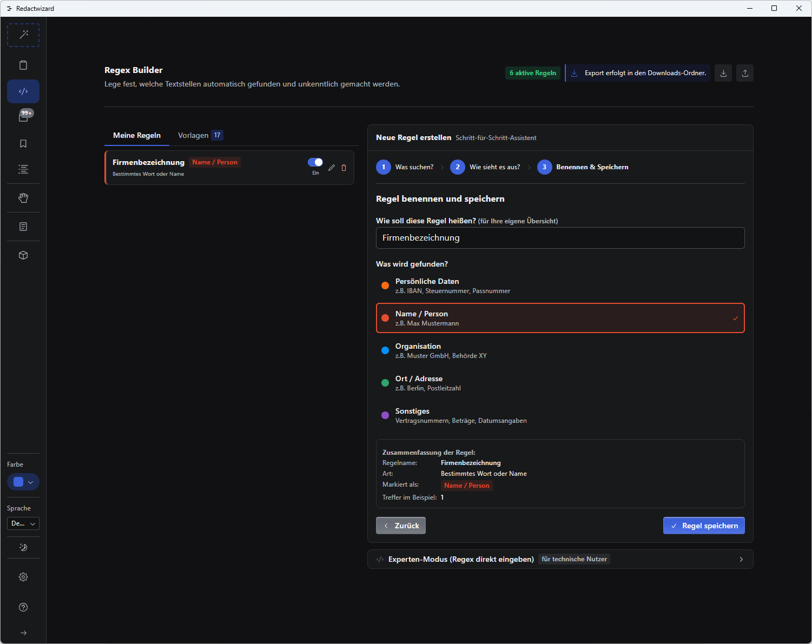Expand the Experten-Modus section

pyautogui.click(x=560, y=559)
